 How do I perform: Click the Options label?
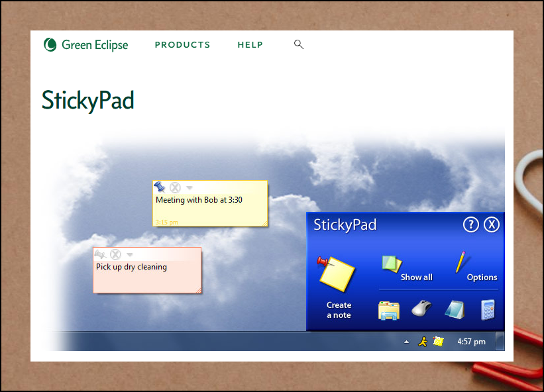tap(482, 277)
